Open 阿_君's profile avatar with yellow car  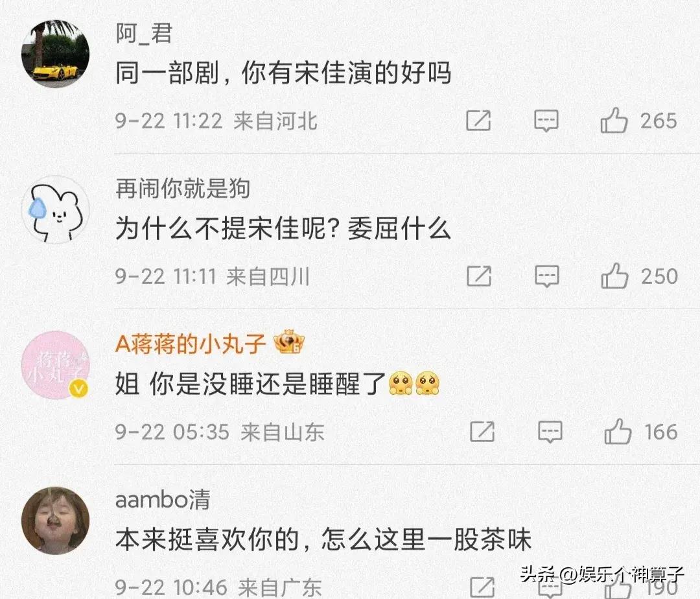coord(55,54)
